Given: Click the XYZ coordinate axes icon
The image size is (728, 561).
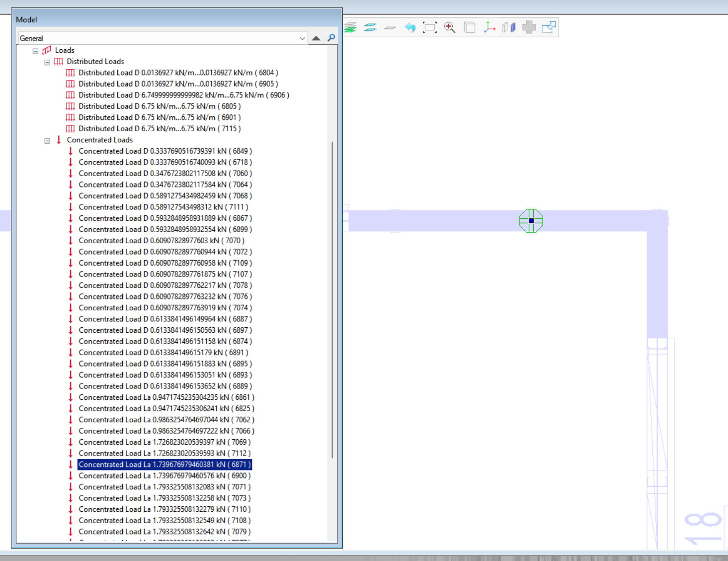Looking at the screenshot, I should coord(489,28).
